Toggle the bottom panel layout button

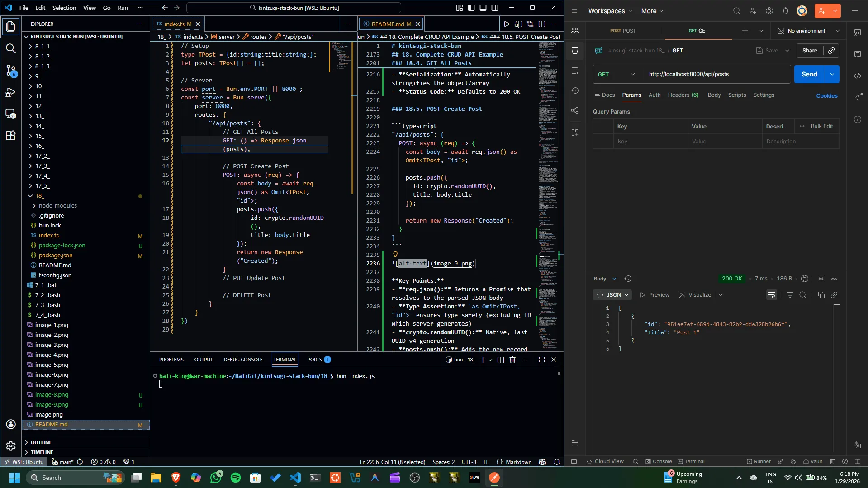tap(483, 8)
